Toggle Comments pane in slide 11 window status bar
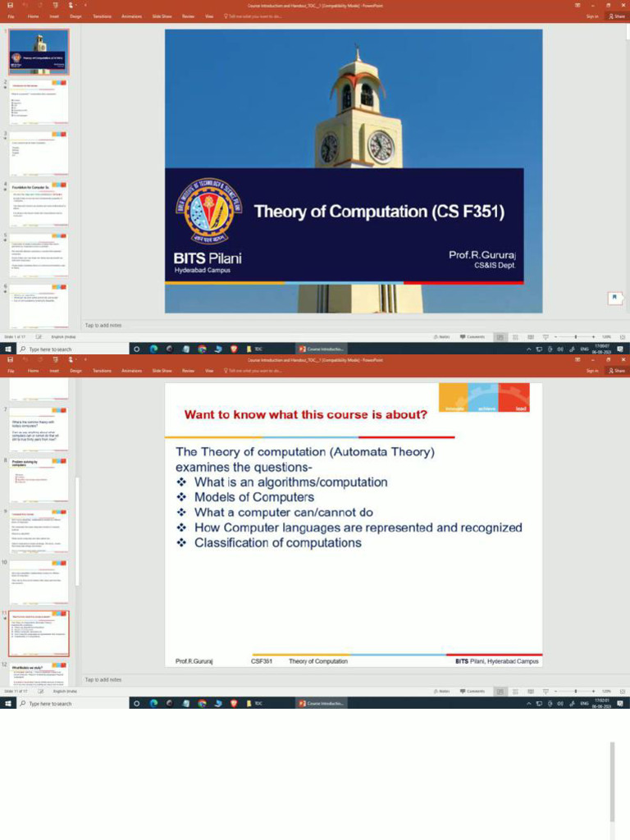 (472, 692)
